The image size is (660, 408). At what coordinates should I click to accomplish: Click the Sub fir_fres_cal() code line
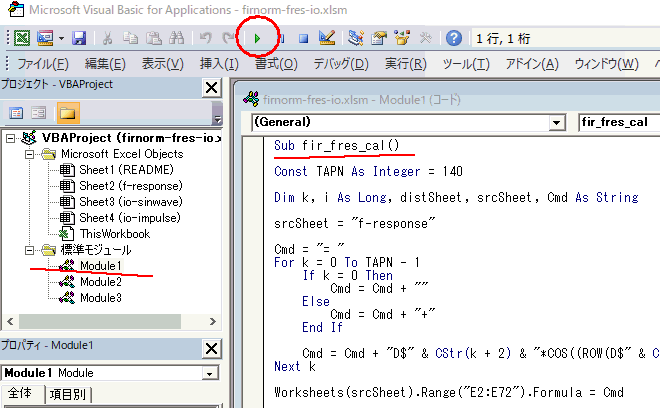pos(336,146)
